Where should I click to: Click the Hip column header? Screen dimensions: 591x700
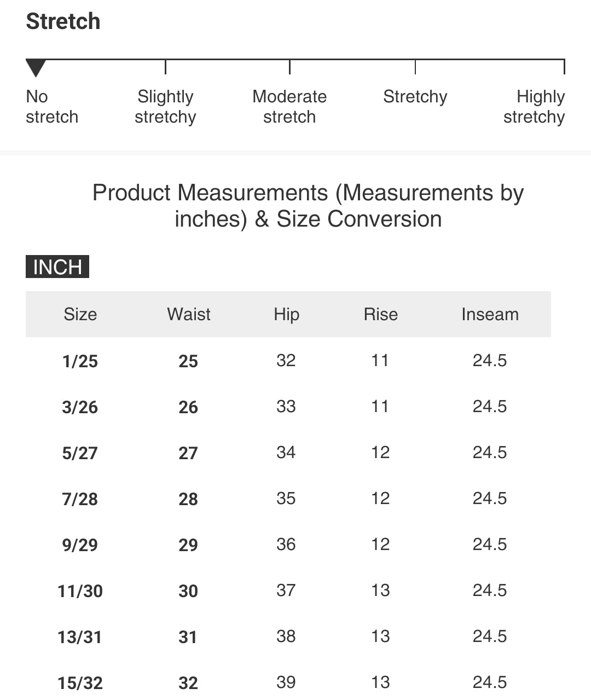286,314
